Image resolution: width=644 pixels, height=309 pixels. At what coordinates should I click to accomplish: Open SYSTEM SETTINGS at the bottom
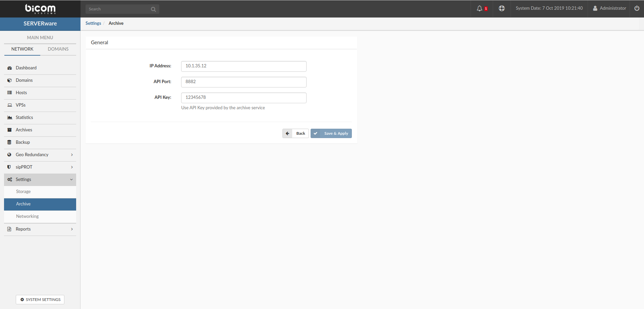(40, 299)
